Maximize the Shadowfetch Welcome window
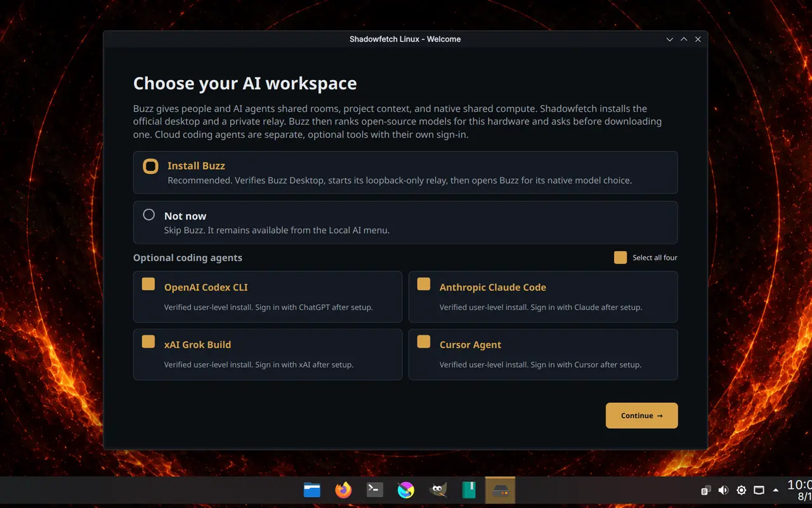 [684, 39]
